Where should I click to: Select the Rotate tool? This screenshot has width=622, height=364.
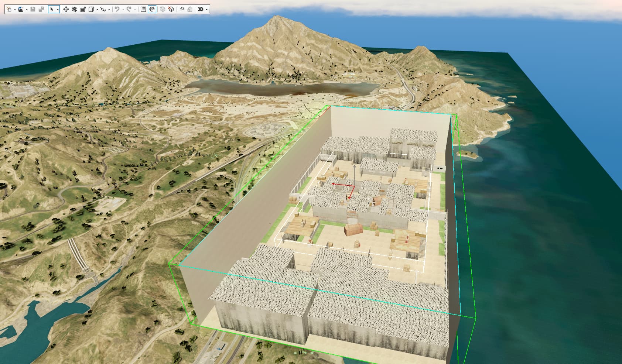74,9
